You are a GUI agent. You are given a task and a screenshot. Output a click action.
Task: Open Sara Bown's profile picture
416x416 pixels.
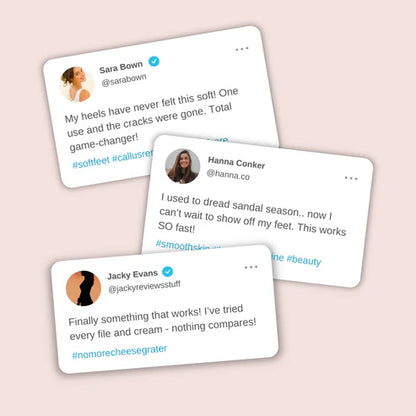point(77,84)
